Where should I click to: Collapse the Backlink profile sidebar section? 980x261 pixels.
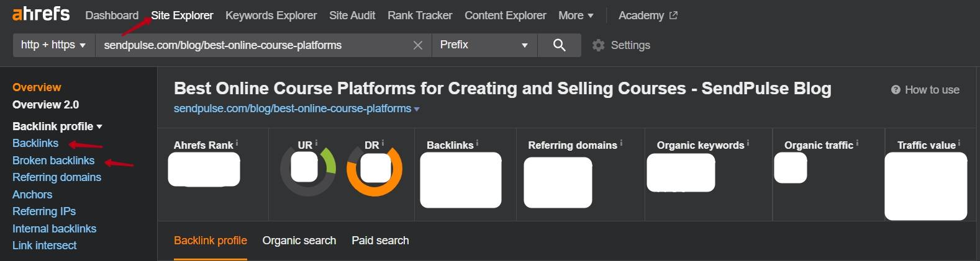tap(57, 126)
